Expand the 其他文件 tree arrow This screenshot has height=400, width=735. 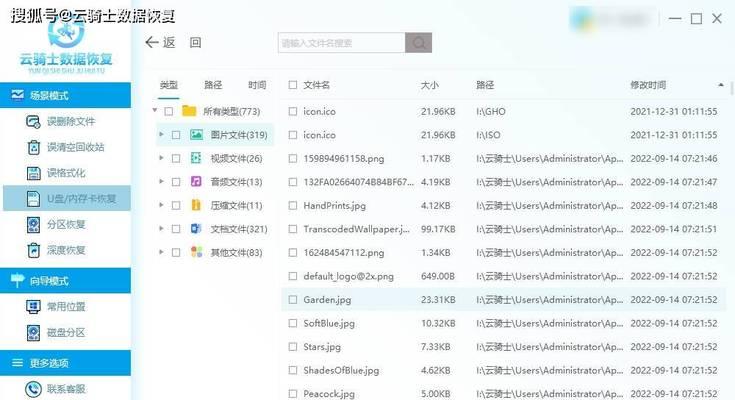click(161, 252)
